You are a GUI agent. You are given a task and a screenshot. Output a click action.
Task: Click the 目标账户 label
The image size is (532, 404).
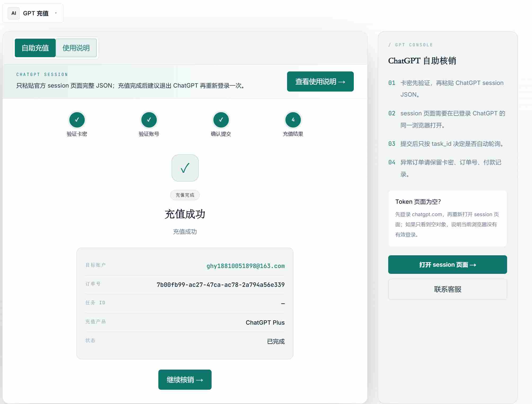click(95, 265)
